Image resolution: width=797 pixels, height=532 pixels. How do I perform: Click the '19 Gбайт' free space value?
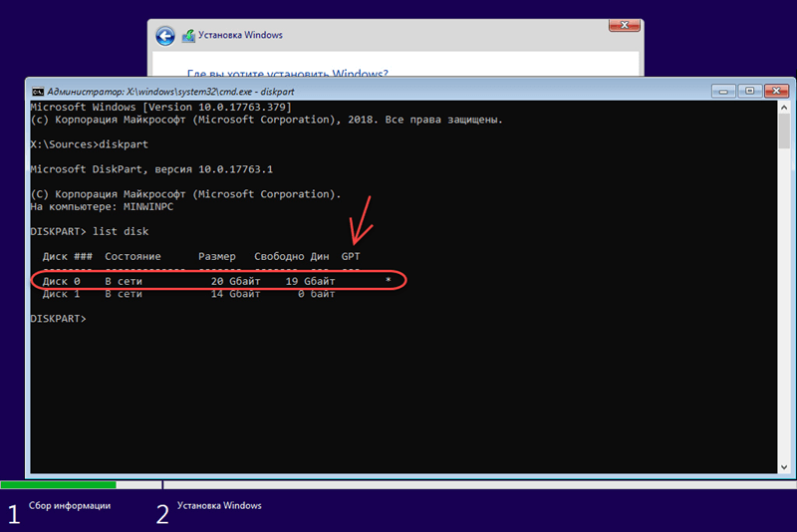point(310,281)
